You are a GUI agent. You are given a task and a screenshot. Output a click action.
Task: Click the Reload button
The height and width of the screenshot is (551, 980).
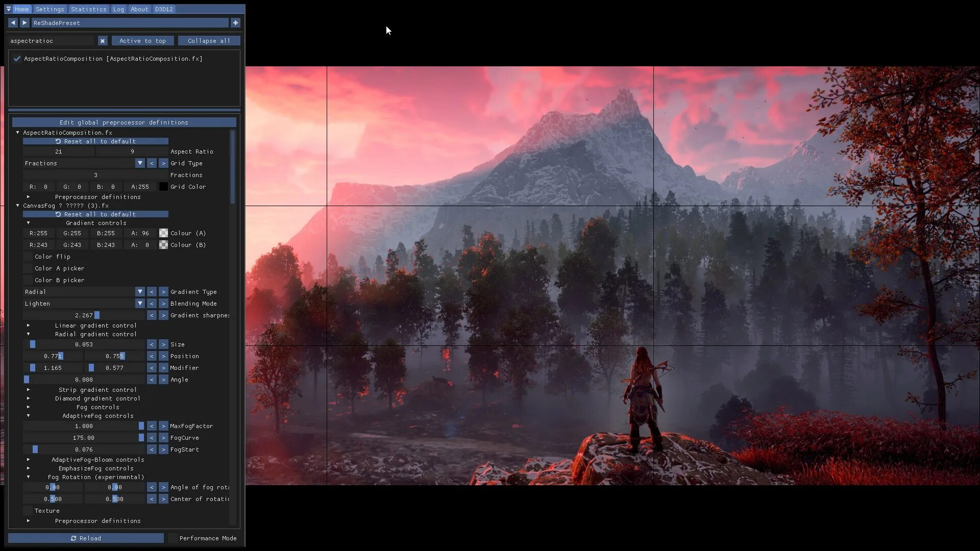86,538
